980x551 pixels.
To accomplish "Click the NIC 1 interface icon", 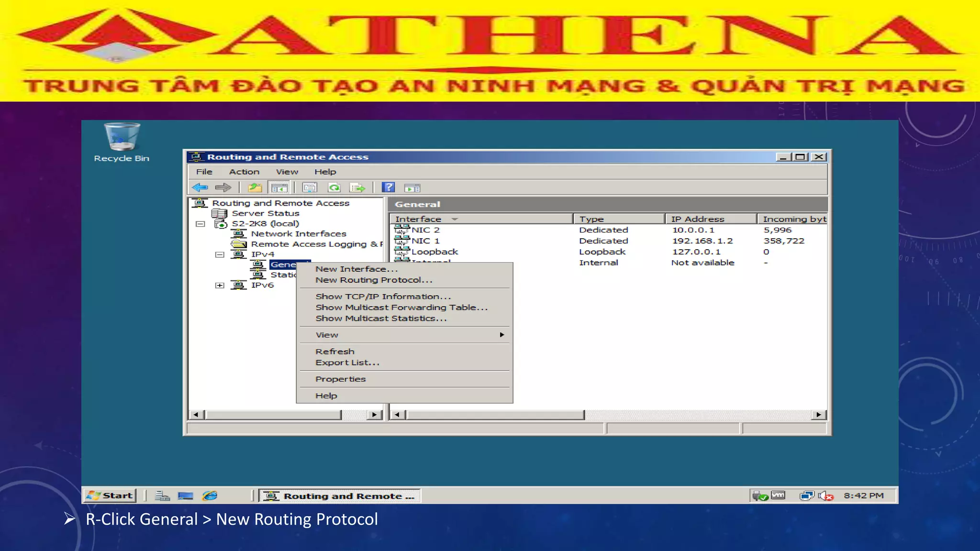I will (x=402, y=241).
